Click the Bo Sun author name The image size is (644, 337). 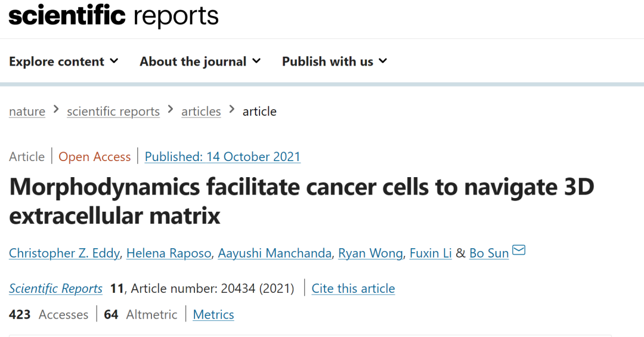[x=489, y=253]
